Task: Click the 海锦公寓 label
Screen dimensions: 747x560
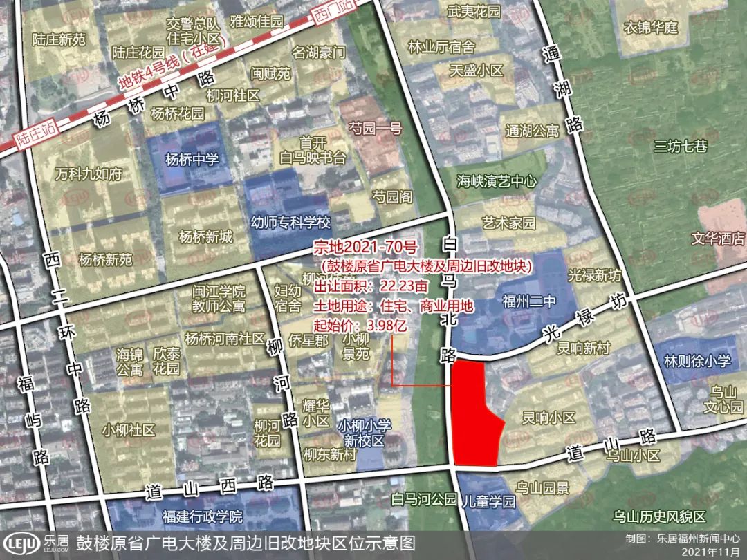Action: coord(129,362)
